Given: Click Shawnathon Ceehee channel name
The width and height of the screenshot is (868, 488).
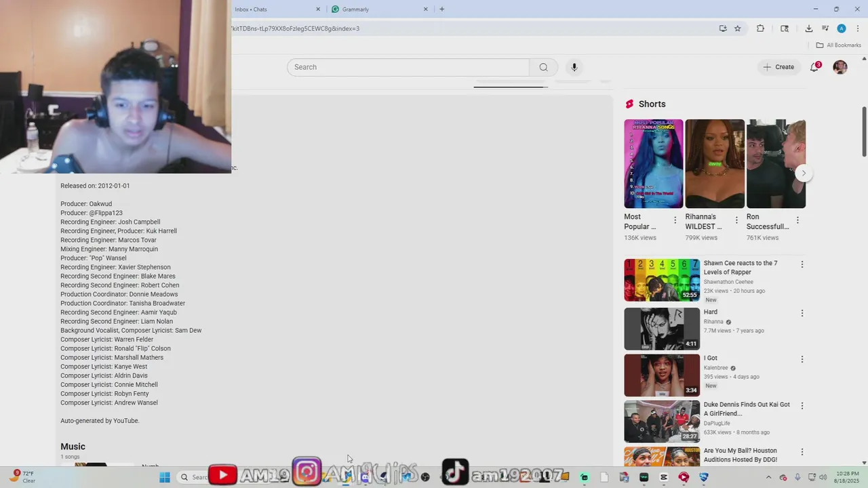Looking at the screenshot, I should [728, 282].
